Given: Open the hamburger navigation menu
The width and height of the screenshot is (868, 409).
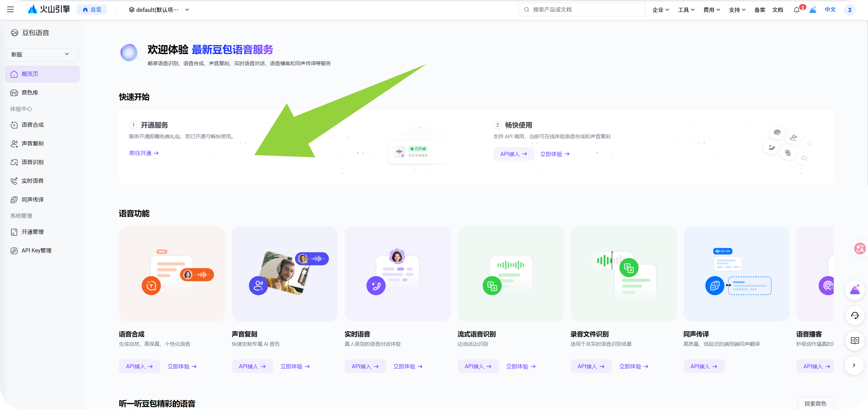Looking at the screenshot, I should coord(11,10).
